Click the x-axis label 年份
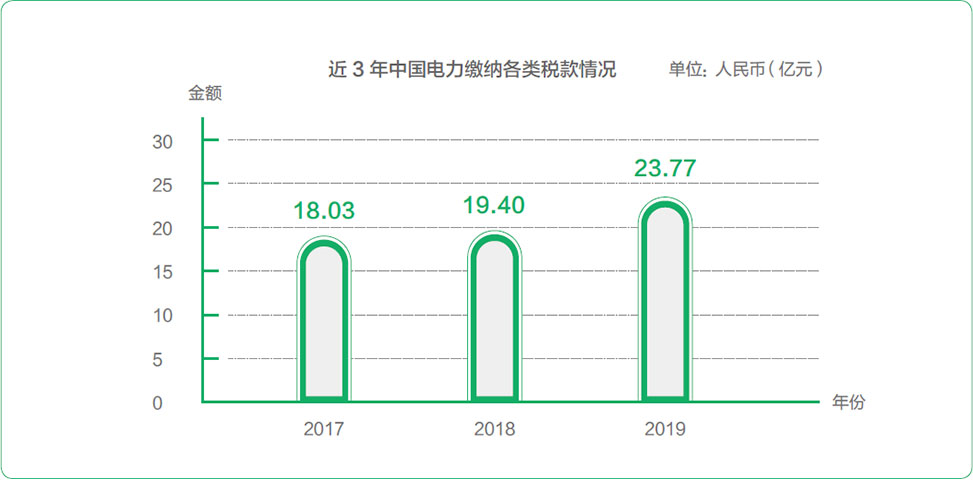The width and height of the screenshot is (973, 480). (x=848, y=402)
